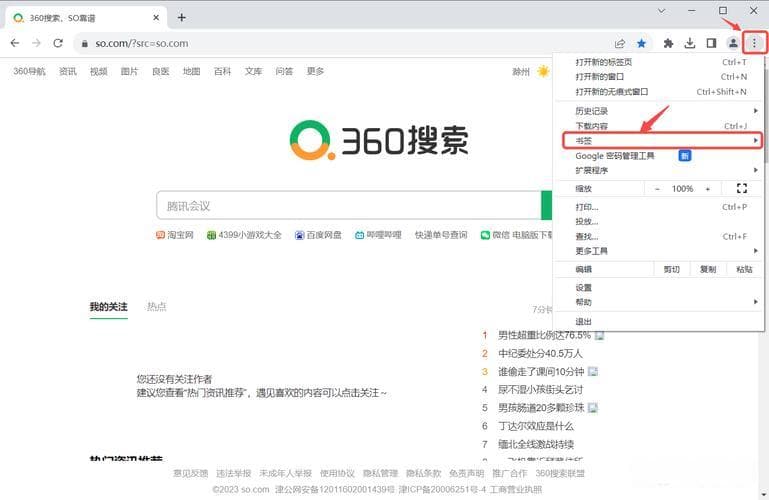Open the downloads tray icon
Image resolution: width=769 pixels, height=500 pixels.
[690, 44]
